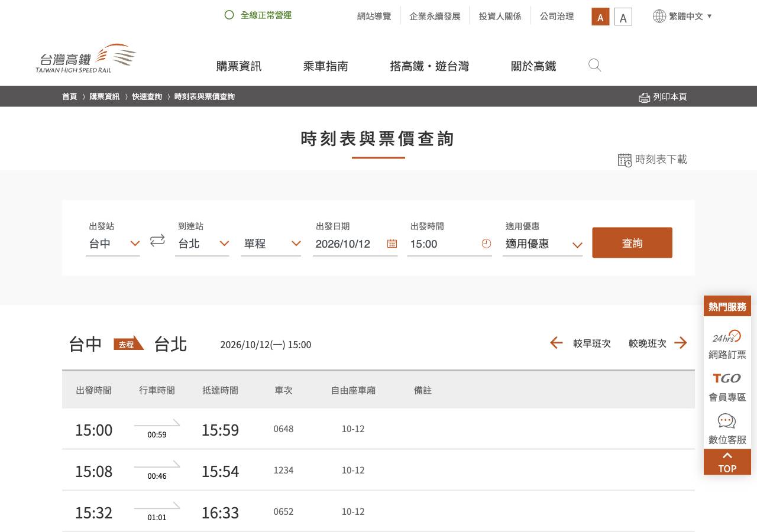This screenshot has height=532, width=757.
Task: Click the Taiwan High Speed Rail logo
Action: pos(86,59)
